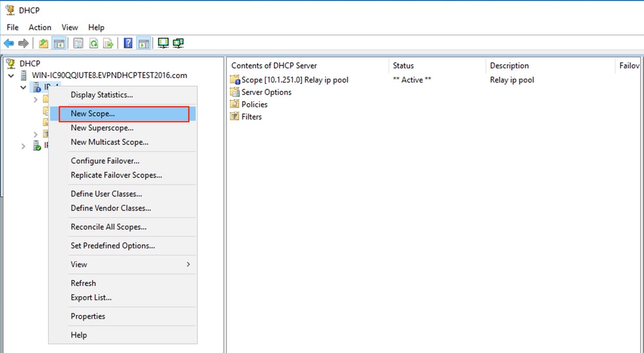Open the File menu
The height and width of the screenshot is (353, 644).
12,27
